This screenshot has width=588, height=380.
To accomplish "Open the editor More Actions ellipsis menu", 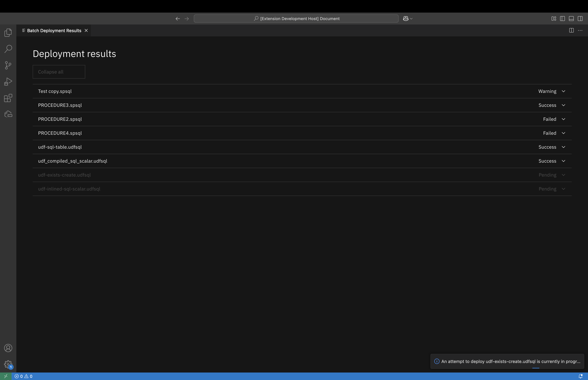I will [x=580, y=31].
